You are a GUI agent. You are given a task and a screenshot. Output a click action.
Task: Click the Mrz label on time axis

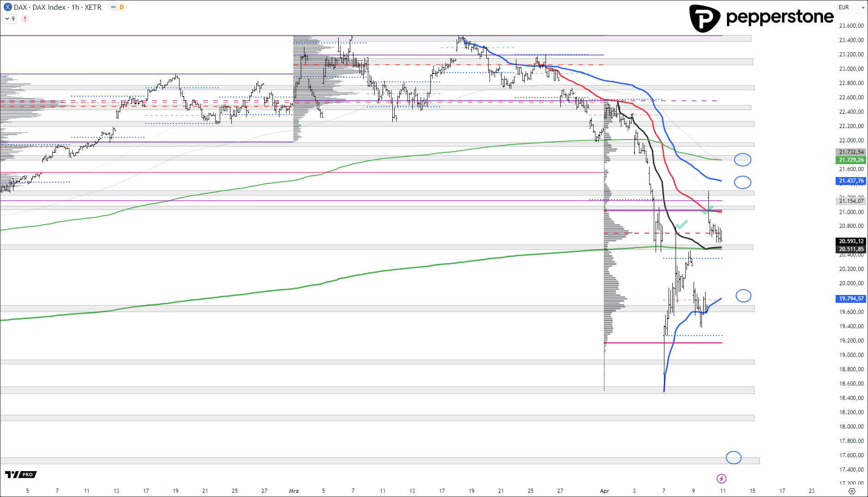coord(294,491)
